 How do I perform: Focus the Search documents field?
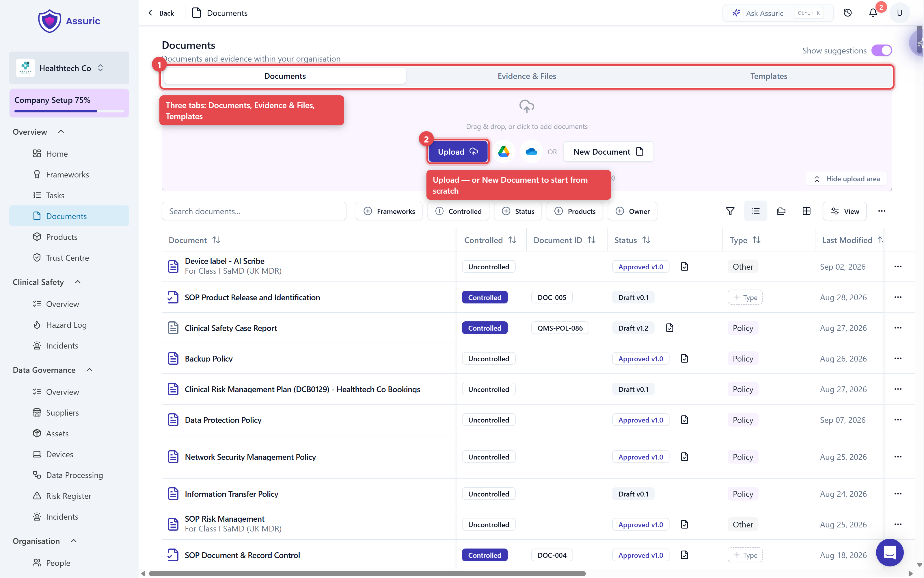click(x=254, y=211)
